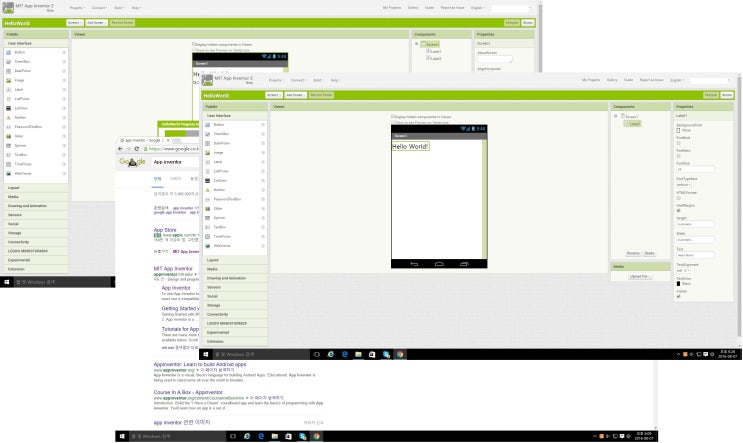The width and height of the screenshot is (743, 443).
Task: Select Spinner component icon in front window palette
Action: point(208,218)
